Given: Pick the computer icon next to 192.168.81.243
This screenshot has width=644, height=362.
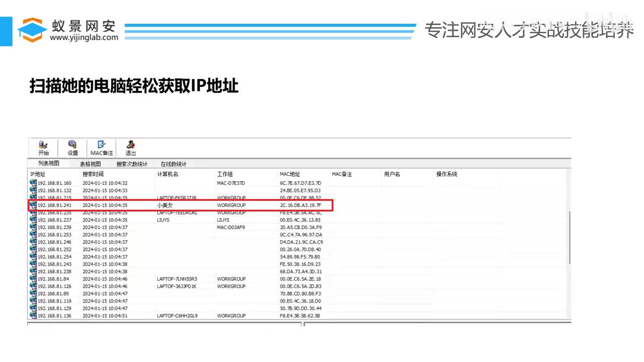Looking at the screenshot, I should click(x=33, y=264).
